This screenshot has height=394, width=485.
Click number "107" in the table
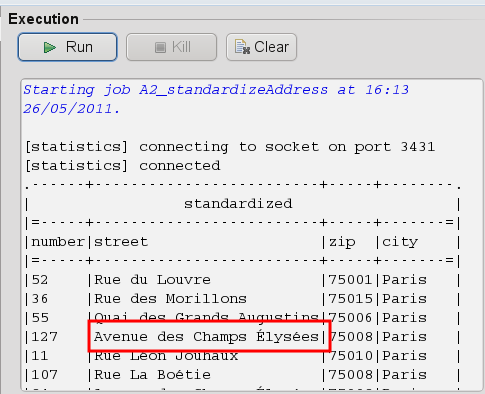pyautogui.click(x=44, y=375)
